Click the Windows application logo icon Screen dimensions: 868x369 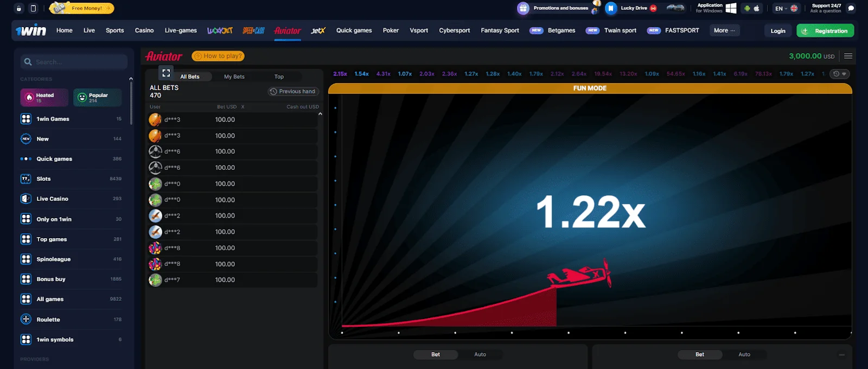[731, 8]
